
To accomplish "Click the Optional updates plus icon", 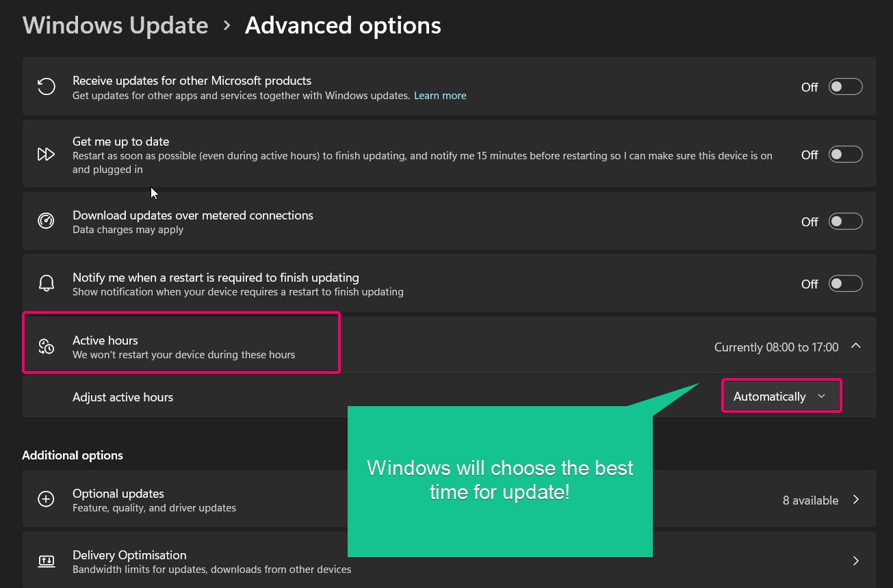I will [x=46, y=500].
